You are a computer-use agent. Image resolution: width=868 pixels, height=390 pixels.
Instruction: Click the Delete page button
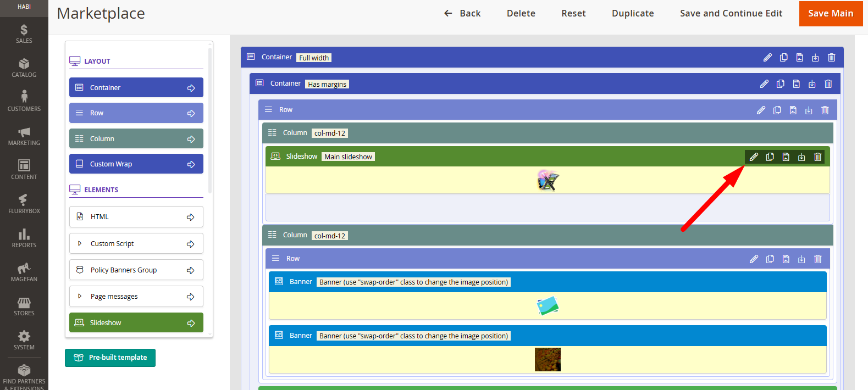pyautogui.click(x=521, y=13)
